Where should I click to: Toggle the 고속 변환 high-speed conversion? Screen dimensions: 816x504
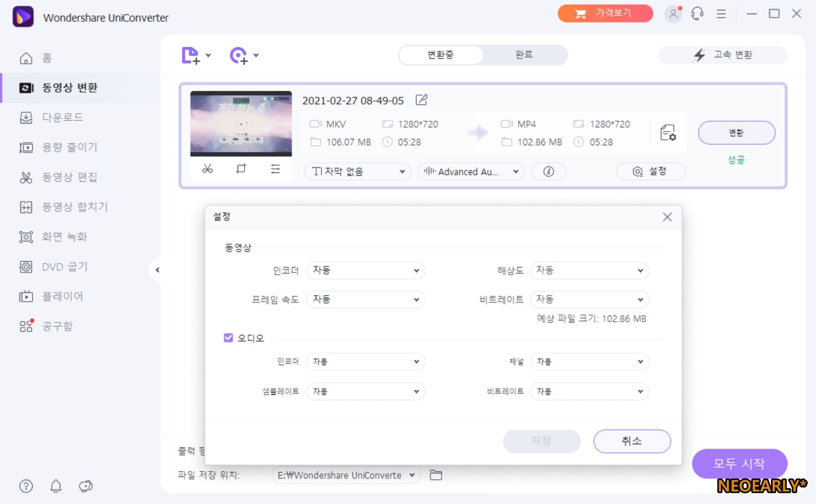pyautogui.click(x=722, y=55)
